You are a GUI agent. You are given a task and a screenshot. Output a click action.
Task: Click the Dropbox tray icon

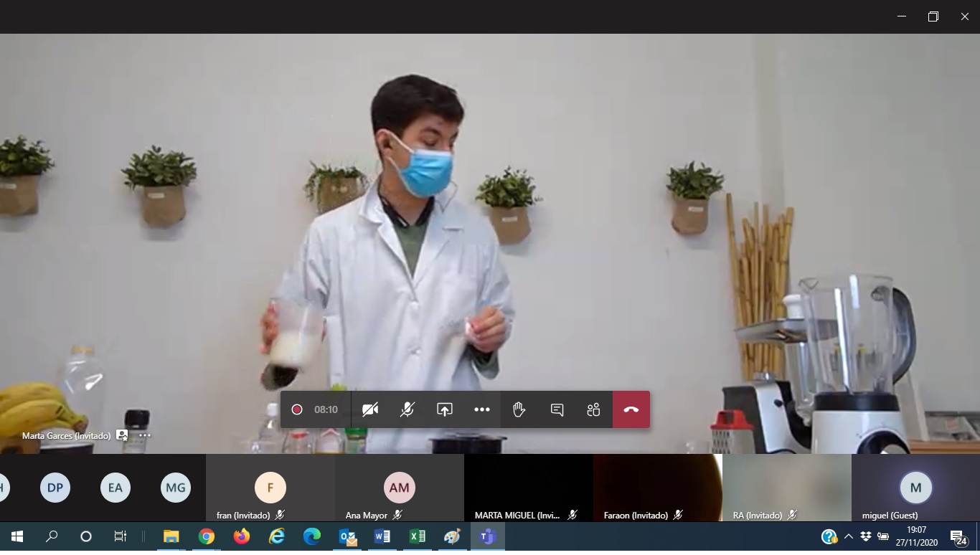tap(865, 536)
